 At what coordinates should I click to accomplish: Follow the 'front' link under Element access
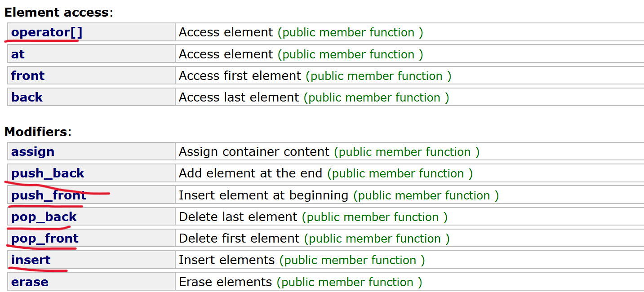click(x=28, y=76)
